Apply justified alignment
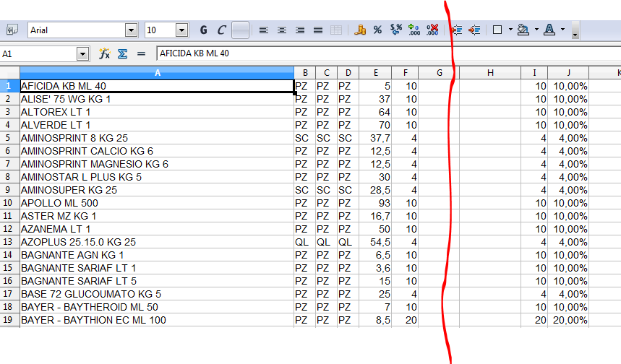621x364 pixels. pyautogui.click(x=318, y=30)
